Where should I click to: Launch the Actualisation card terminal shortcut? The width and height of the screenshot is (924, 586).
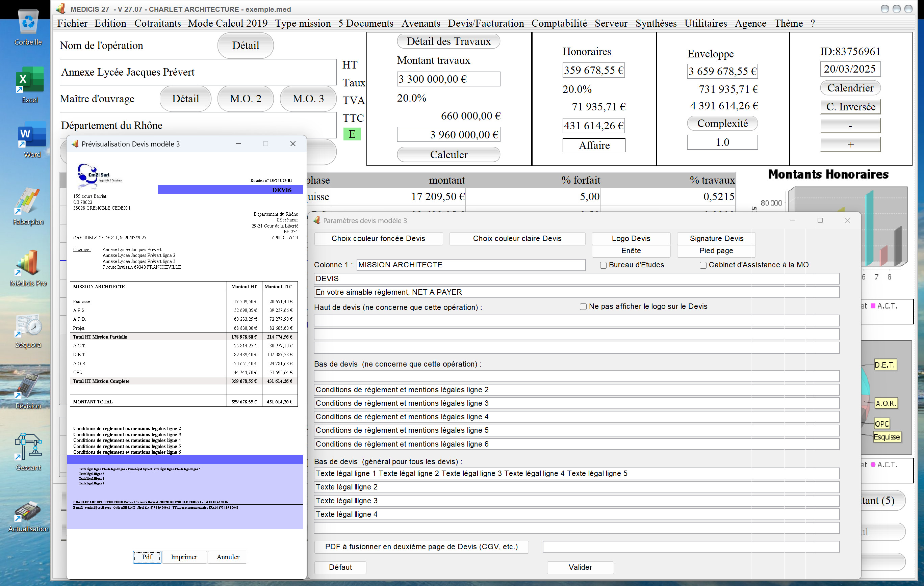(x=28, y=516)
